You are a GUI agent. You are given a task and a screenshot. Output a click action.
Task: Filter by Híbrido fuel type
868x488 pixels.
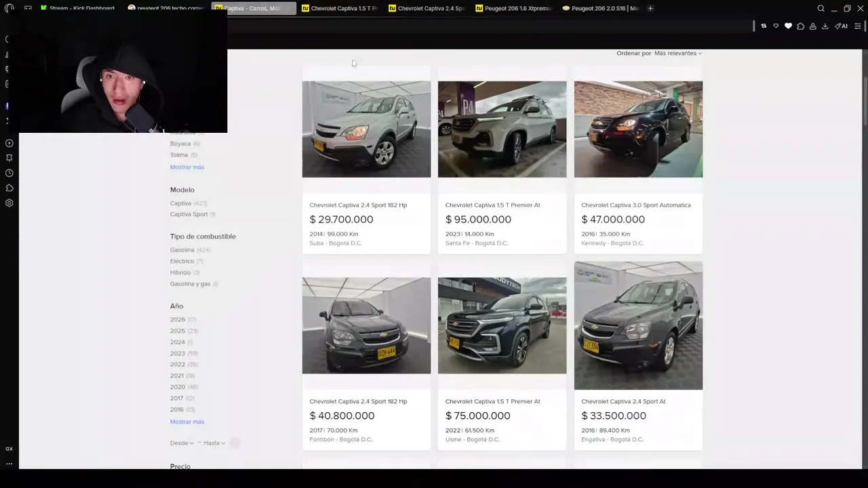[x=184, y=272]
